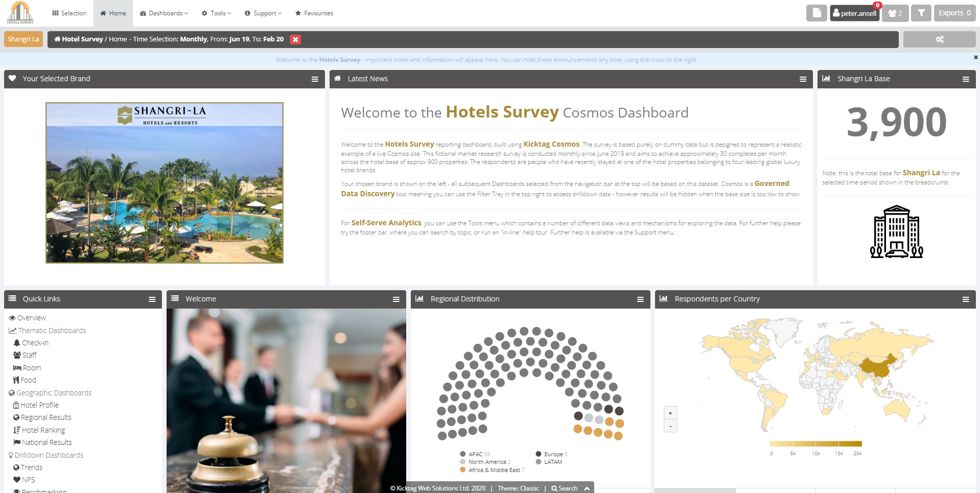The height and width of the screenshot is (493, 980).
Task: Open the Support dropdown menu
Action: (263, 13)
